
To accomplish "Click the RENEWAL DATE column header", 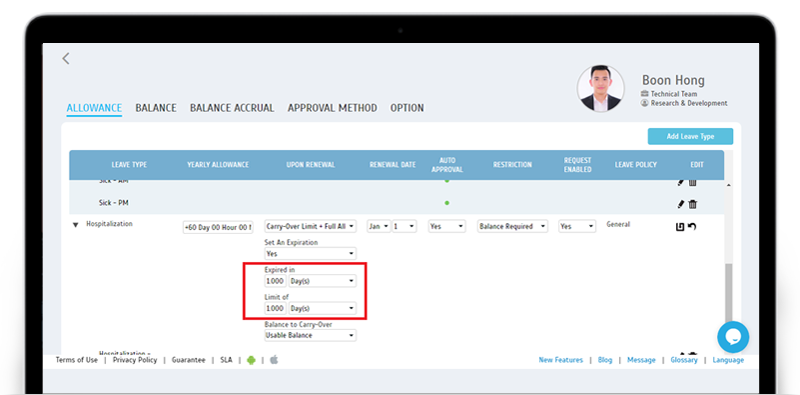I will tap(392, 165).
